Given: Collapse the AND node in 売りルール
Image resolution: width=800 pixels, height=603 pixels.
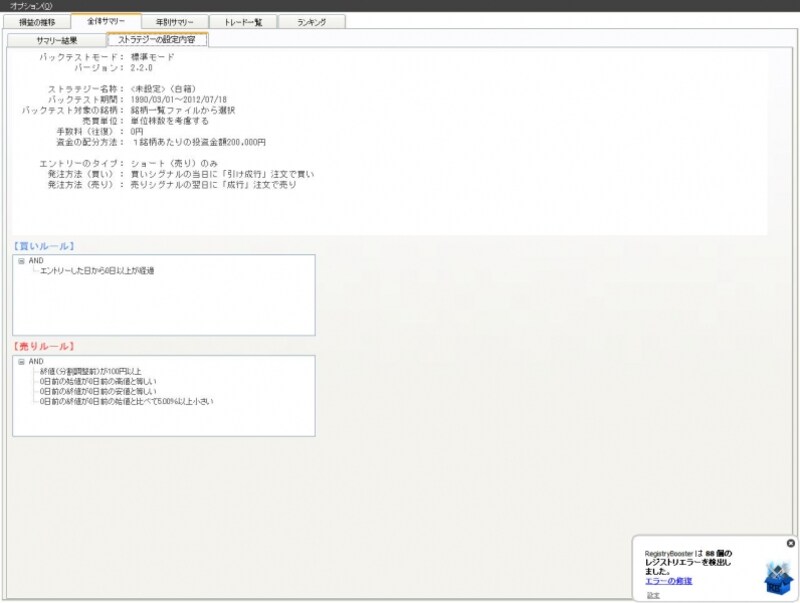Looking at the screenshot, I should pyautogui.click(x=21, y=362).
